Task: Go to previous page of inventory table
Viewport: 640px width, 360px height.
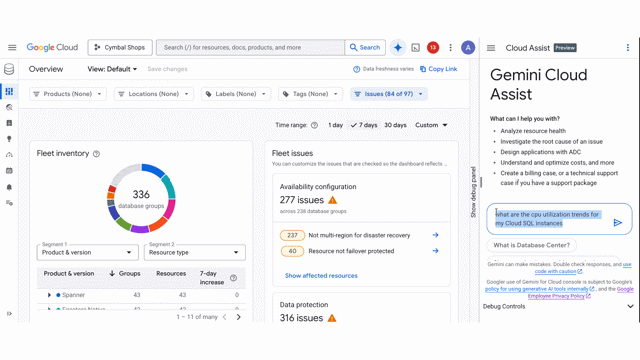Action: pyautogui.click(x=224, y=317)
